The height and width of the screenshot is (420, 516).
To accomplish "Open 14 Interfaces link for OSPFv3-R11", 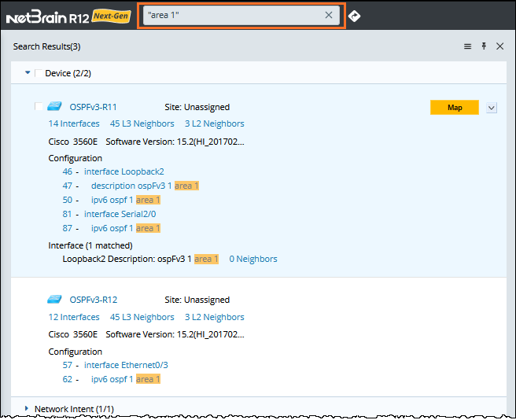I will 74,123.
